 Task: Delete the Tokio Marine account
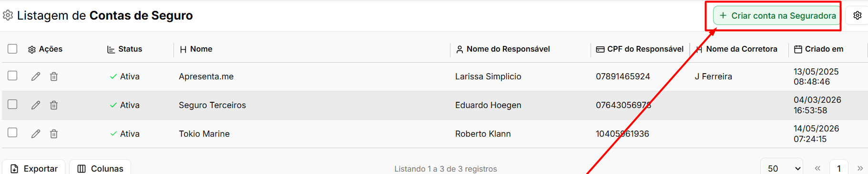(54, 134)
